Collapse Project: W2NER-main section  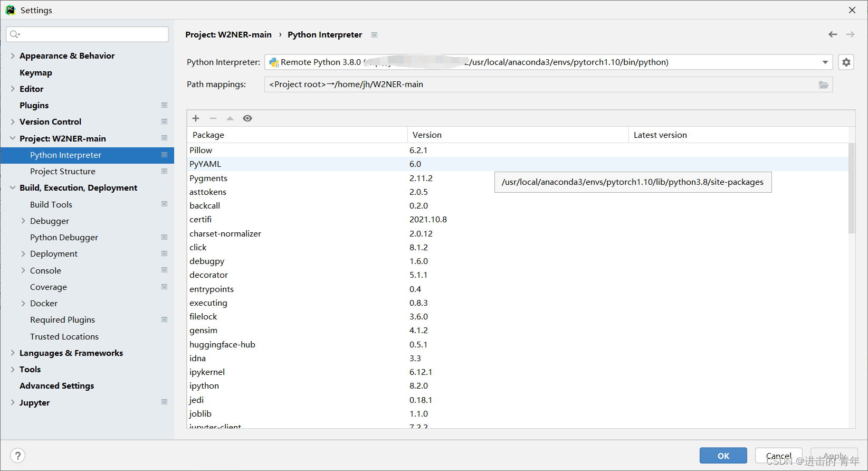[13, 138]
